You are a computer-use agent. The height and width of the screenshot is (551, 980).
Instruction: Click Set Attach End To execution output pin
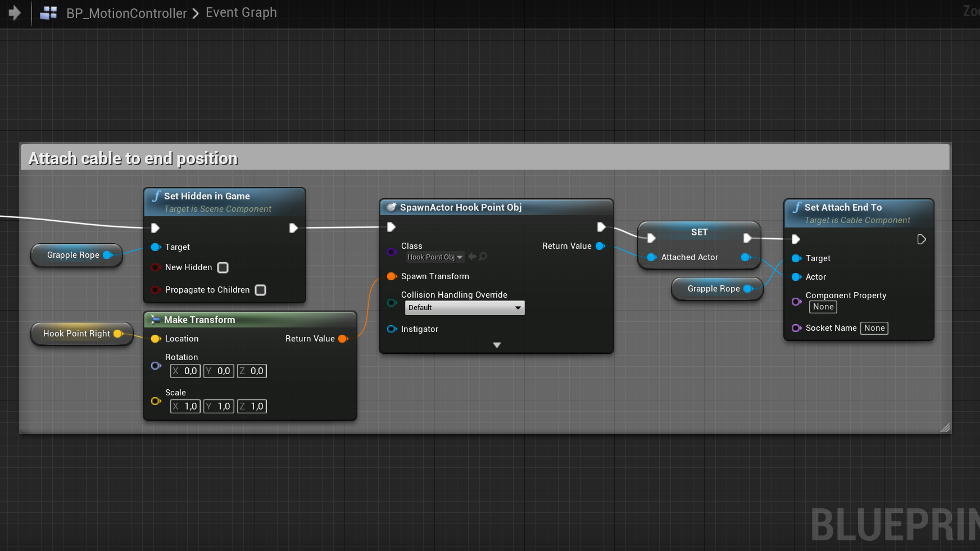921,239
